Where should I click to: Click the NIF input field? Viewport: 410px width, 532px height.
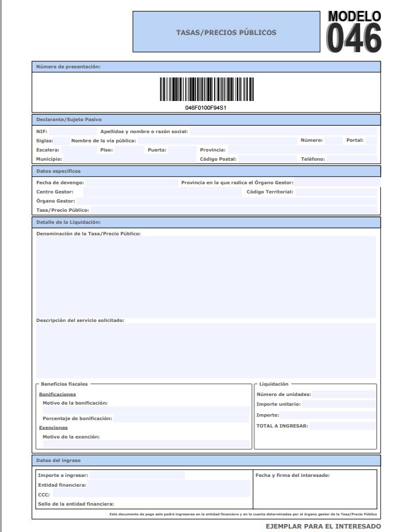pos(73,131)
